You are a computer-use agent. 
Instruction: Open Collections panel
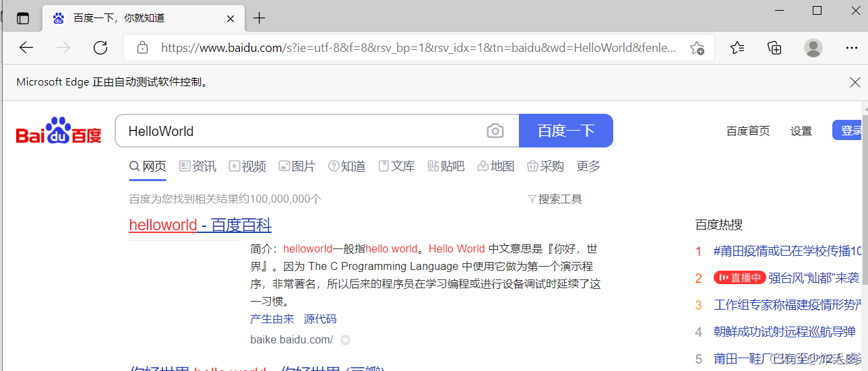[775, 48]
